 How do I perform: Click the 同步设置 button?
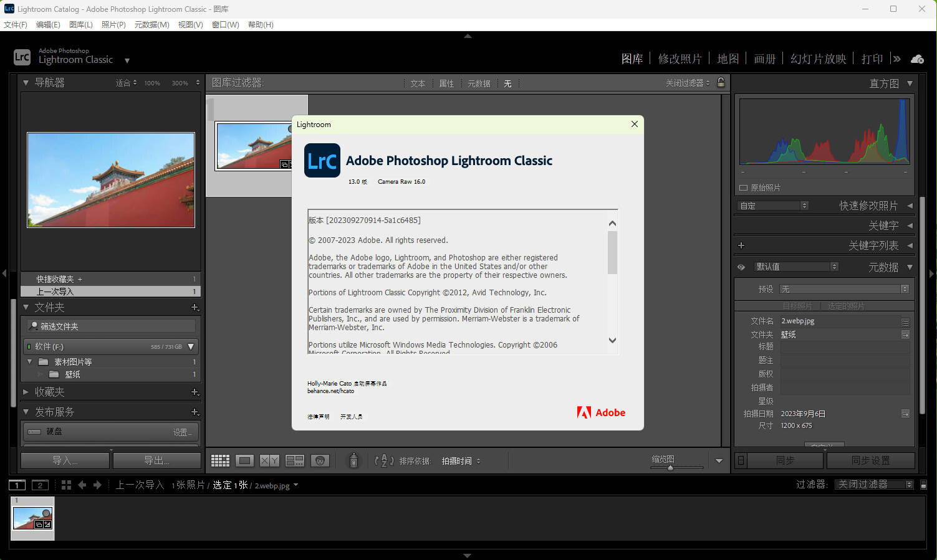click(870, 460)
